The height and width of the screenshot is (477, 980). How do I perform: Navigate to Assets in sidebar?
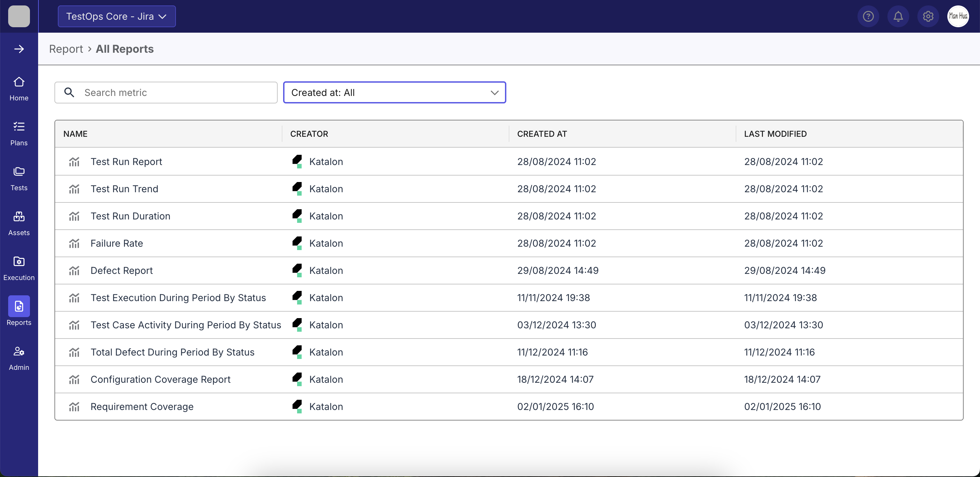coord(19,223)
